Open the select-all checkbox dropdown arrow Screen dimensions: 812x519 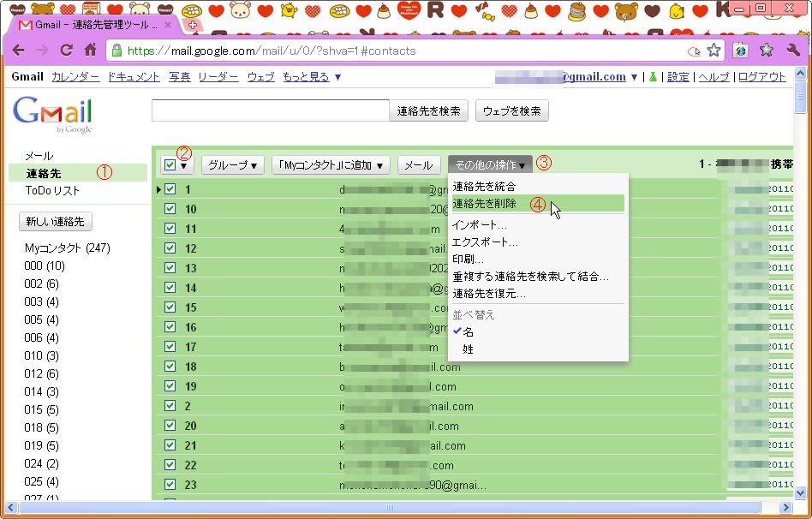pyautogui.click(x=184, y=164)
